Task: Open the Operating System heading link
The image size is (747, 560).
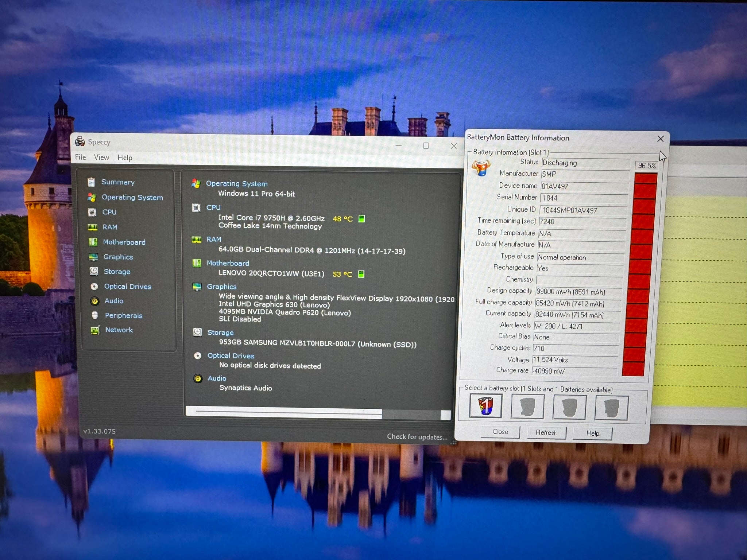Action: tap(237, 184)
